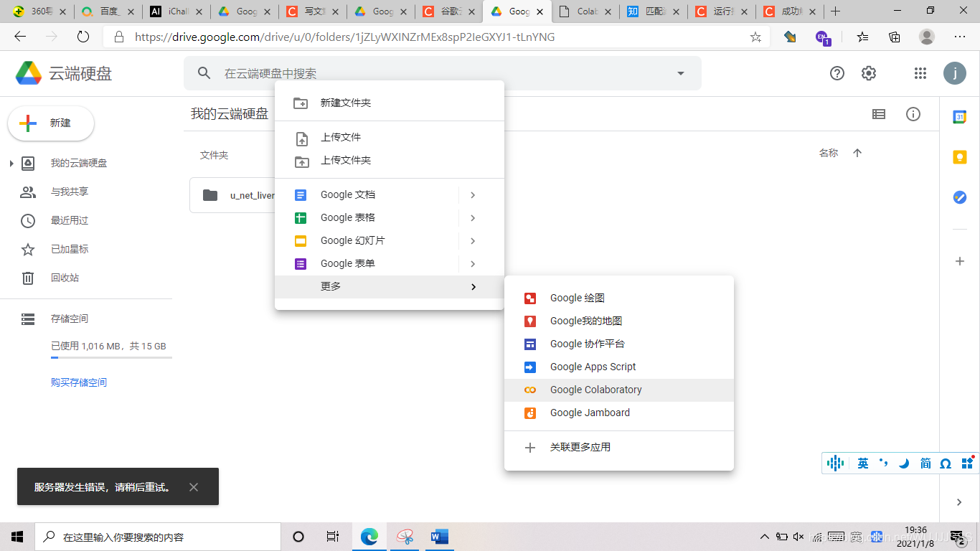Click the search magnifier icon in Drive
This screenshot has width=980, height=551.
tap(204, 73)
